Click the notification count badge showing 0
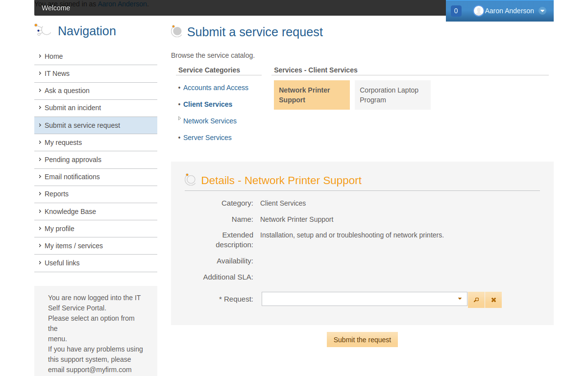The height and width of the screenshot is (376, 588). 456,11
